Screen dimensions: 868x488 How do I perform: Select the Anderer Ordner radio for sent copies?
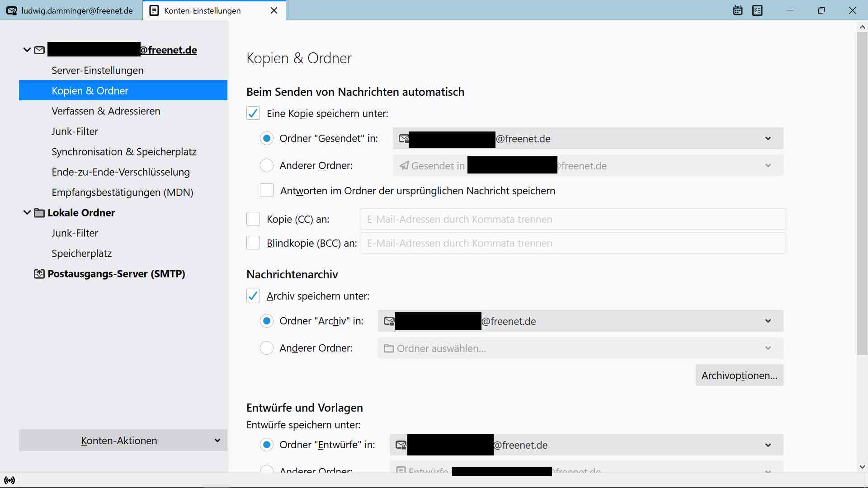click(267, 165)
